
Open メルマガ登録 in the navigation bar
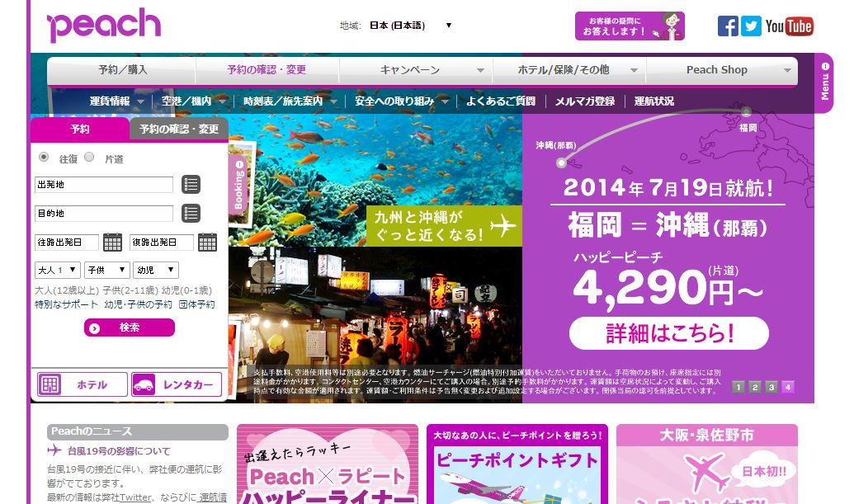(x=585, y=101)
